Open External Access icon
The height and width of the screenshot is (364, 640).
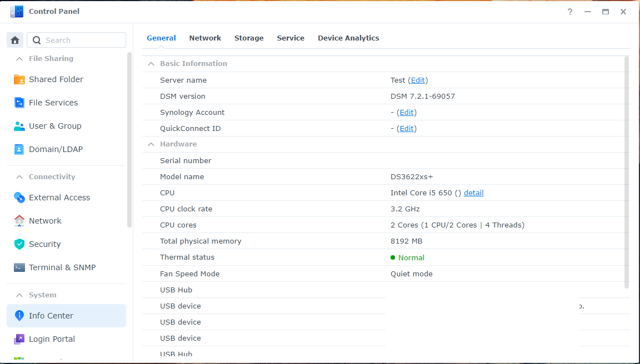(x=19, y=198)
